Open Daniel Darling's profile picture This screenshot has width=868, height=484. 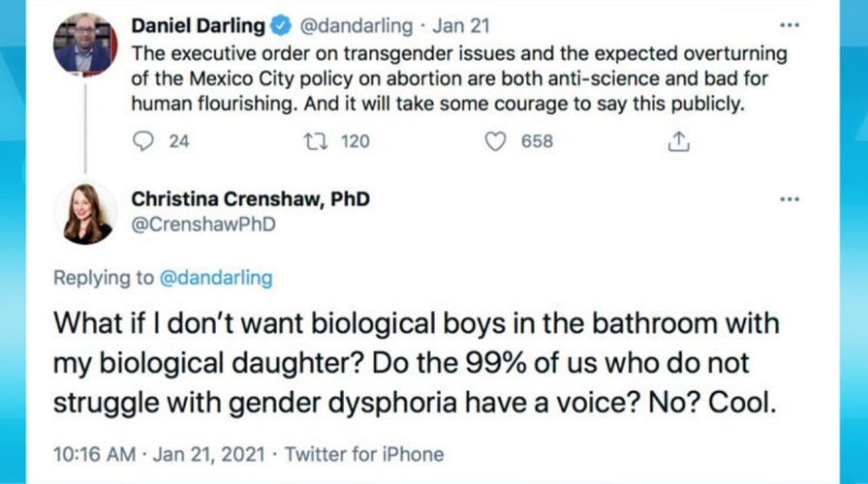85,45
